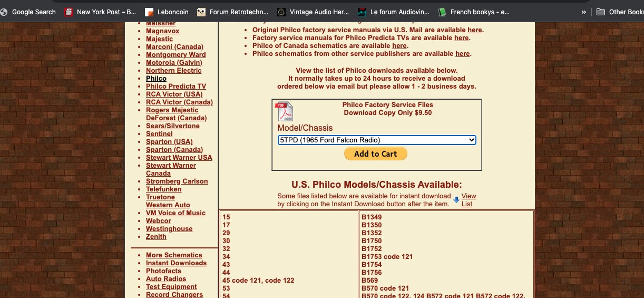
Task: Open the Instant Downloads link
Action: [176, 263]
